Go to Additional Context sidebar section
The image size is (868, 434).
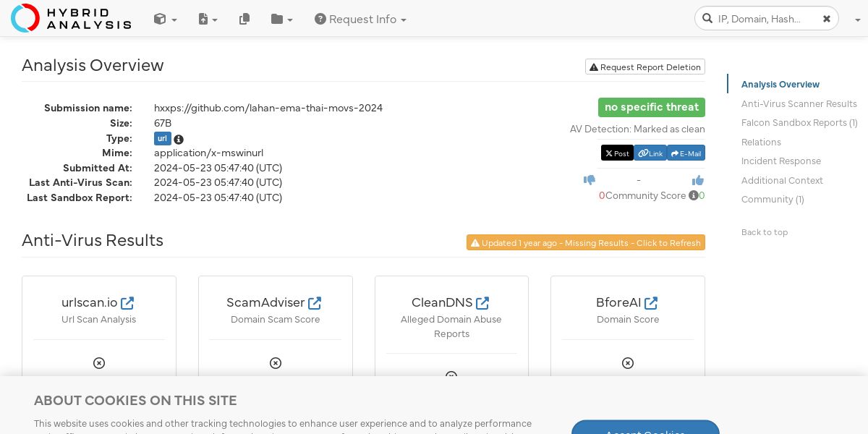point(782,181)
